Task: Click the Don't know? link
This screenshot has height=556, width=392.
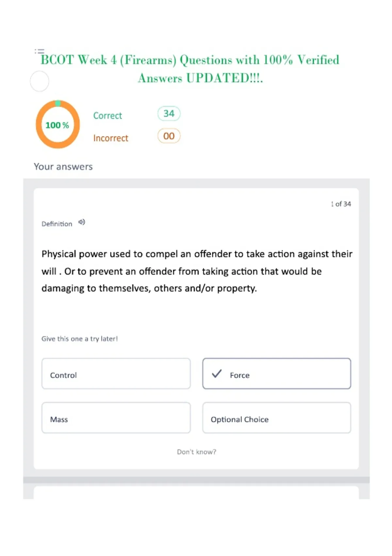Action: [197, 452]
